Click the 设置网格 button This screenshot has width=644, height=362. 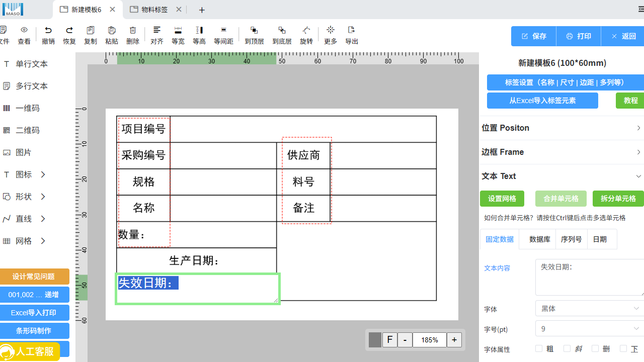502,199
